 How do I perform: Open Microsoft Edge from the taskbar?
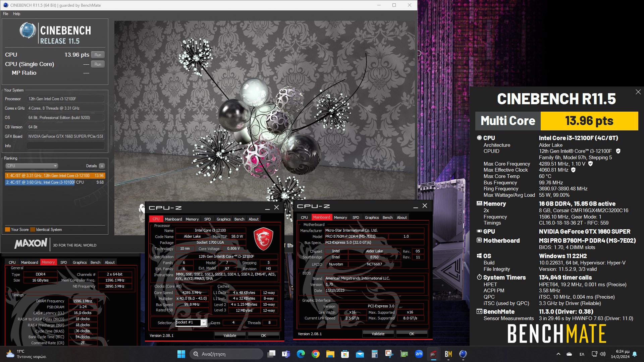pyautogui.click(x=301, y=354)
